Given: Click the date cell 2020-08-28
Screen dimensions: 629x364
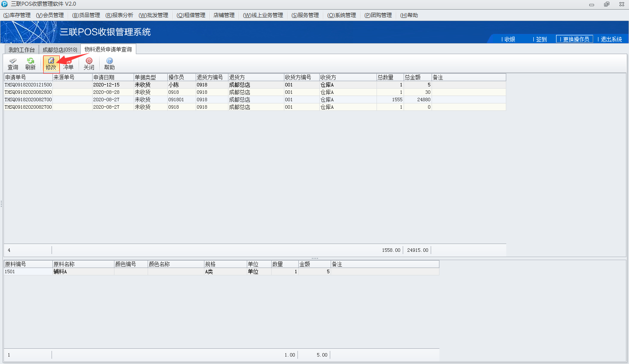Looking at the screenshot, I should [113, 92].
